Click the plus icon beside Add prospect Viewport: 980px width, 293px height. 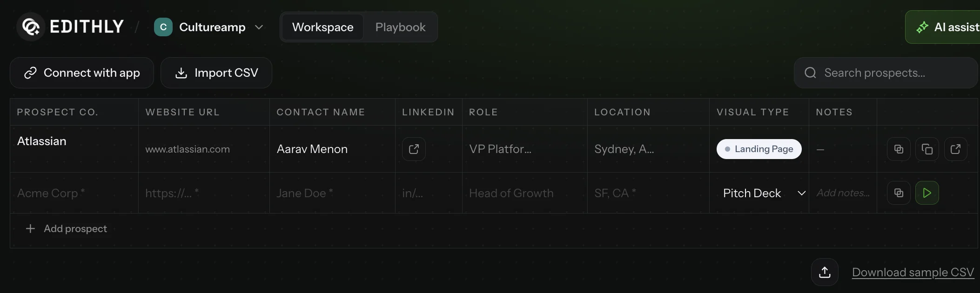(x=30, y=228)
